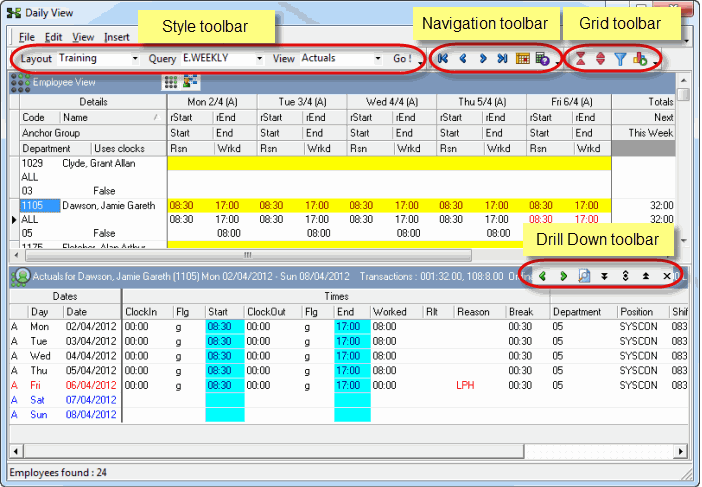Screen dimensions: 702x487
Task: Click the Fri 6/4 (A) day header
Action: [571, 102]
